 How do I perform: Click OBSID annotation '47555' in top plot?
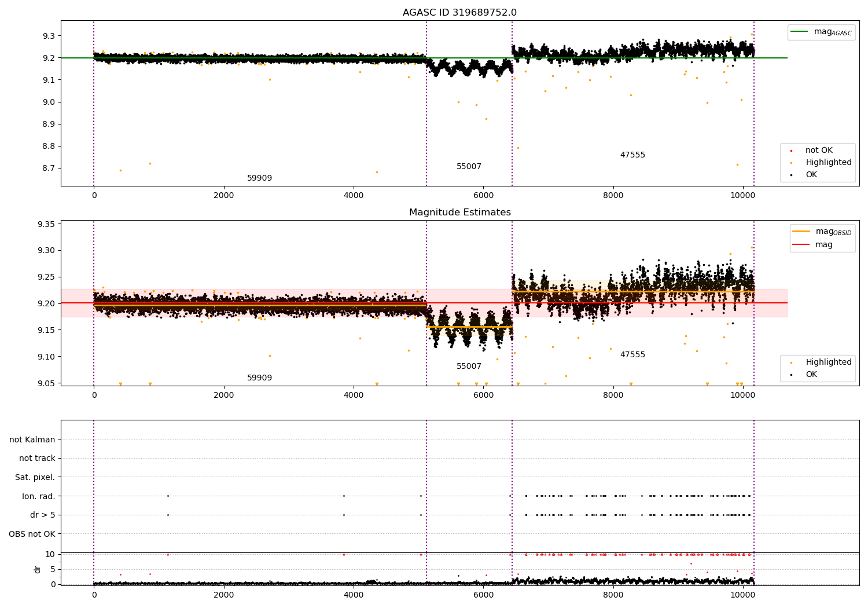632,155
